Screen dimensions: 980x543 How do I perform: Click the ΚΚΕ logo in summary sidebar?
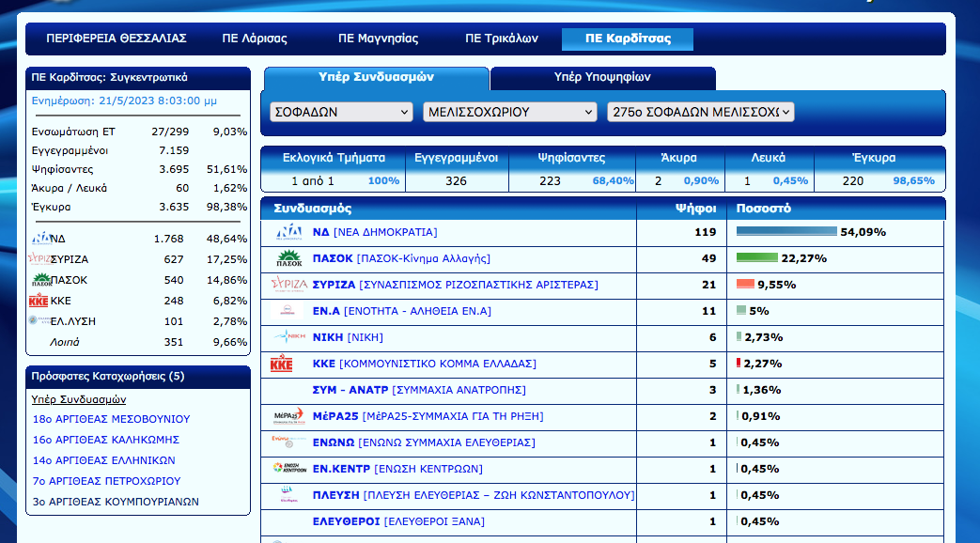pyautogui.click(x=39, y=301)
